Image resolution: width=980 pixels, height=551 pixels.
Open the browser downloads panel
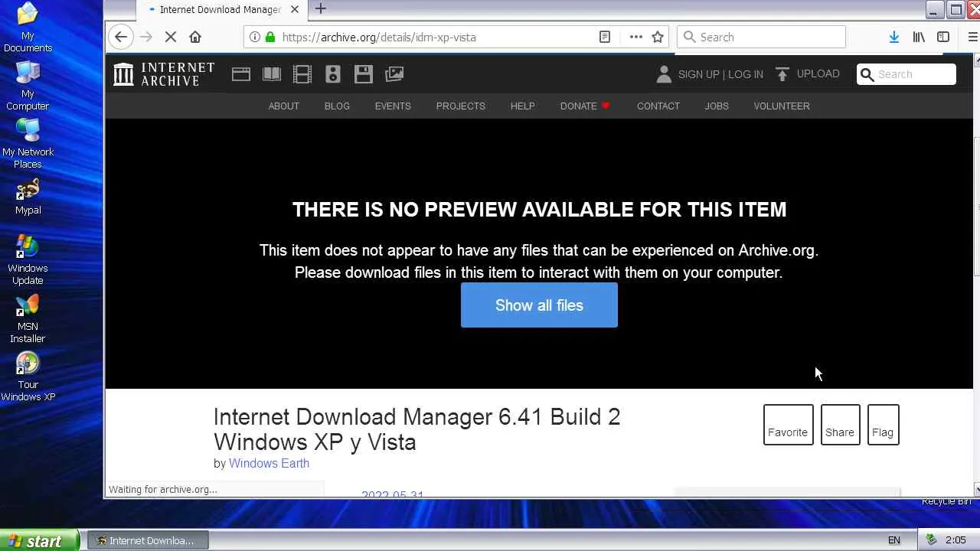pos(893,37)
